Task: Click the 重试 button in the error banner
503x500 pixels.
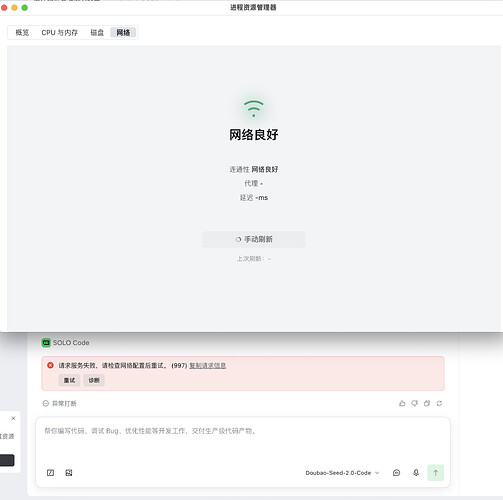Action: tap(69, 380)
